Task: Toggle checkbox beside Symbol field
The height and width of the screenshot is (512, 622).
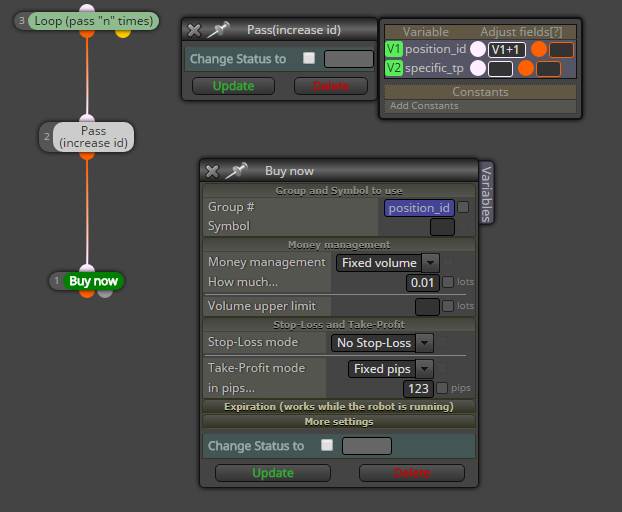Action: 463,226
